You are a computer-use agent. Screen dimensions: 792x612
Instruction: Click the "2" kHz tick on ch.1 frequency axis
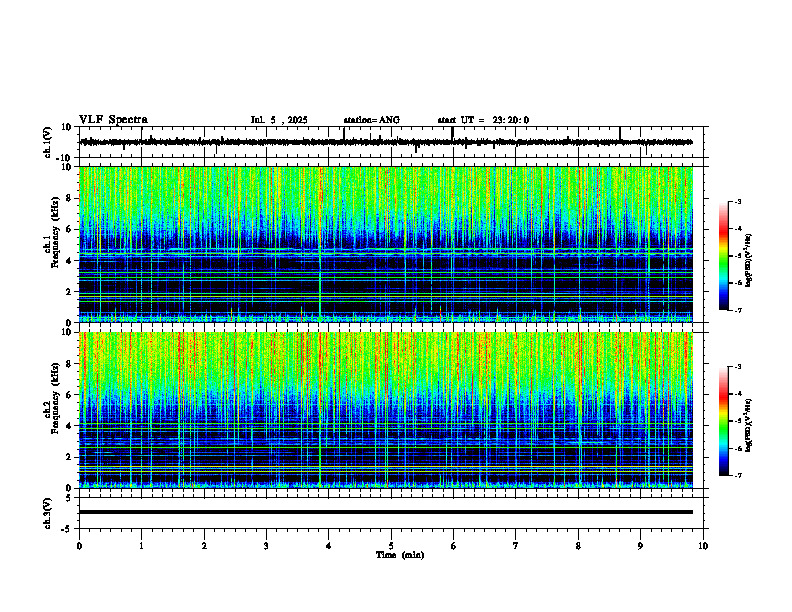(69, 291)
